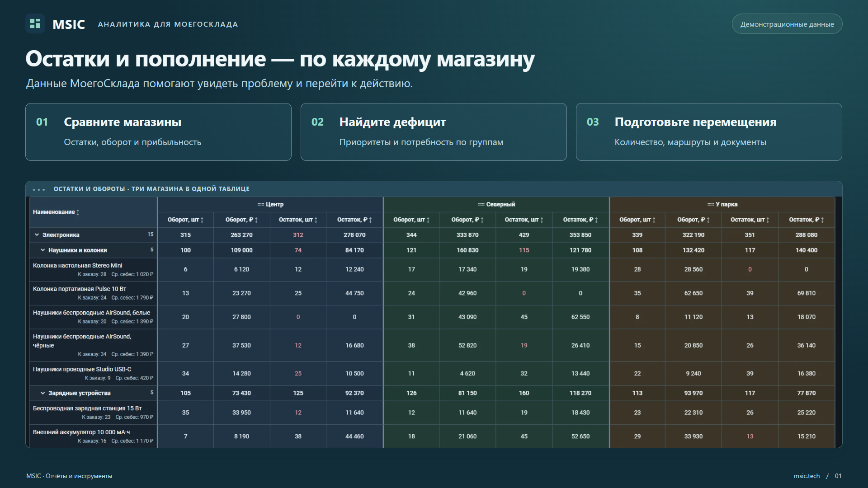Select the Северный store column group header
The width and height of the screenshot is (868, 488).
tap(496, 205)
